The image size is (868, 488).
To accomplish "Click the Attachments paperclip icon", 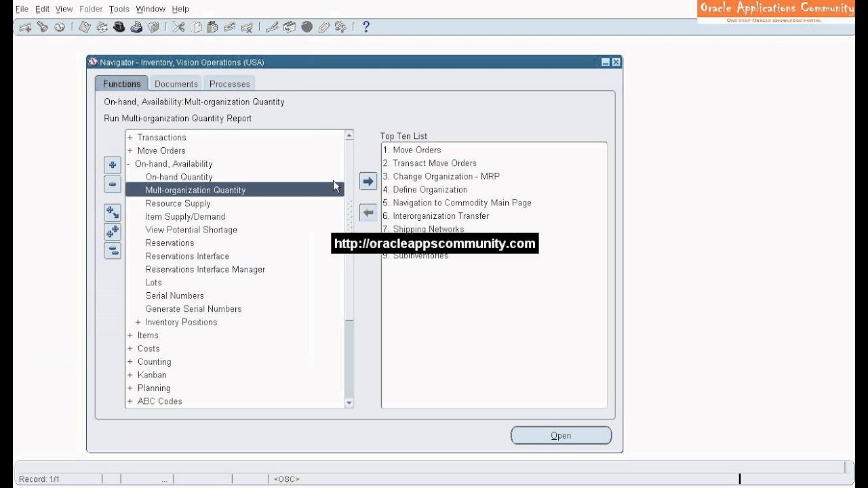I will tap(323, 27).
